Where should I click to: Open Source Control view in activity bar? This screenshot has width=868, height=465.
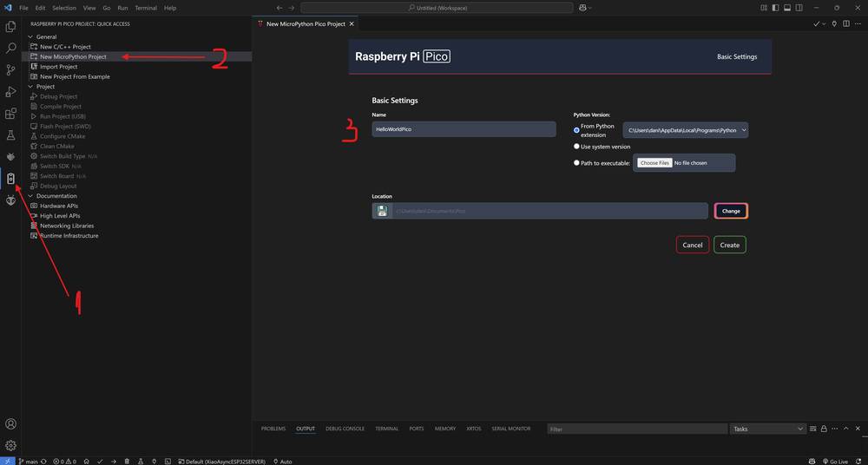pyautogui.click(x=10, y=69)
